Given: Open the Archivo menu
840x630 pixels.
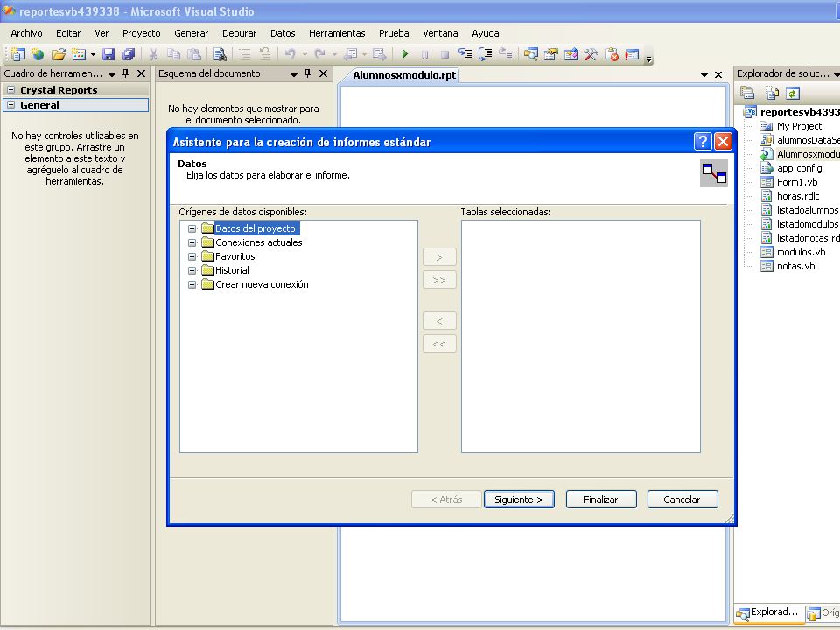Looking at the screenshot, I should coord(26,33).
